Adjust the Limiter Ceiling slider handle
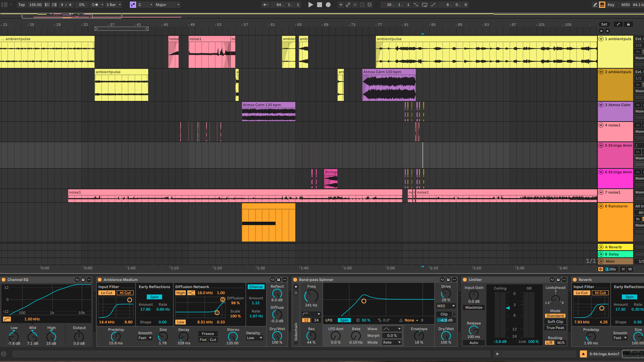The image size is (644, 362). [x=508, y=308]
